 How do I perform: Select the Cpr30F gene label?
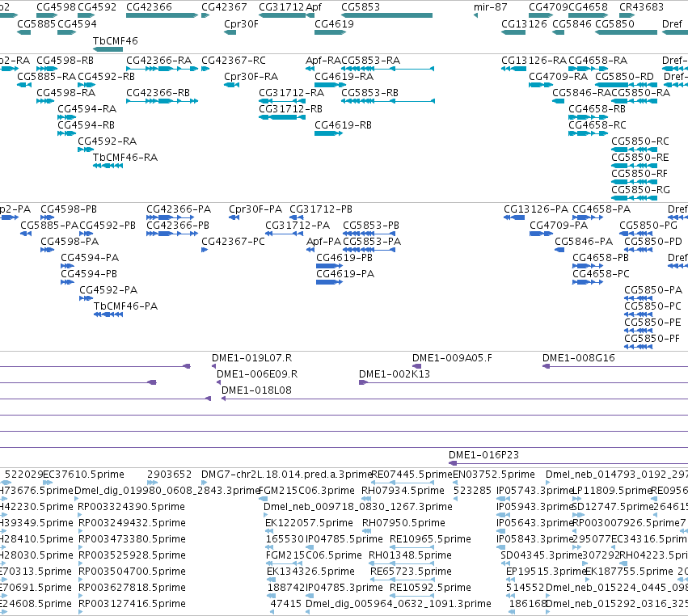point(241,24)
